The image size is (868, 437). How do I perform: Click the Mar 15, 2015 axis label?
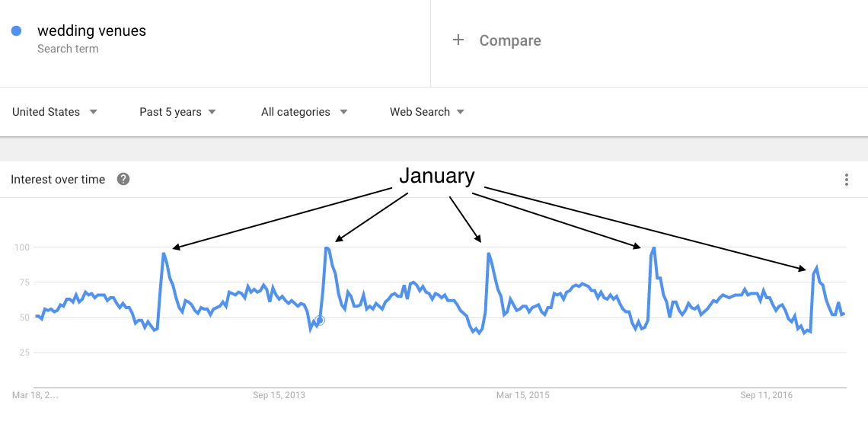coord(522,395)
